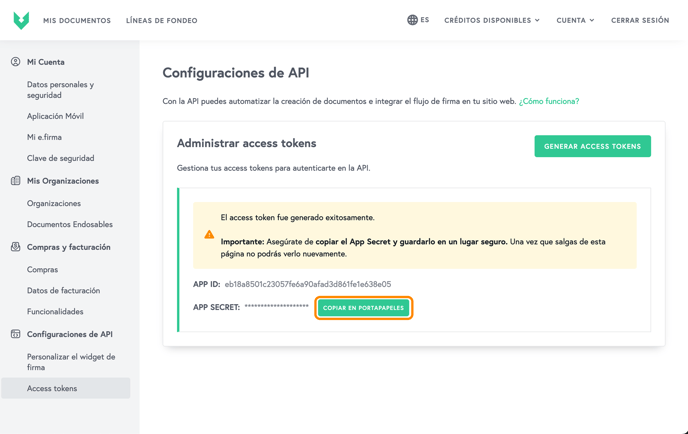The height and width of the screenshot is (434, 688).
Task: Click the Compras y facturación icon
Action: [x=15, y=247]
